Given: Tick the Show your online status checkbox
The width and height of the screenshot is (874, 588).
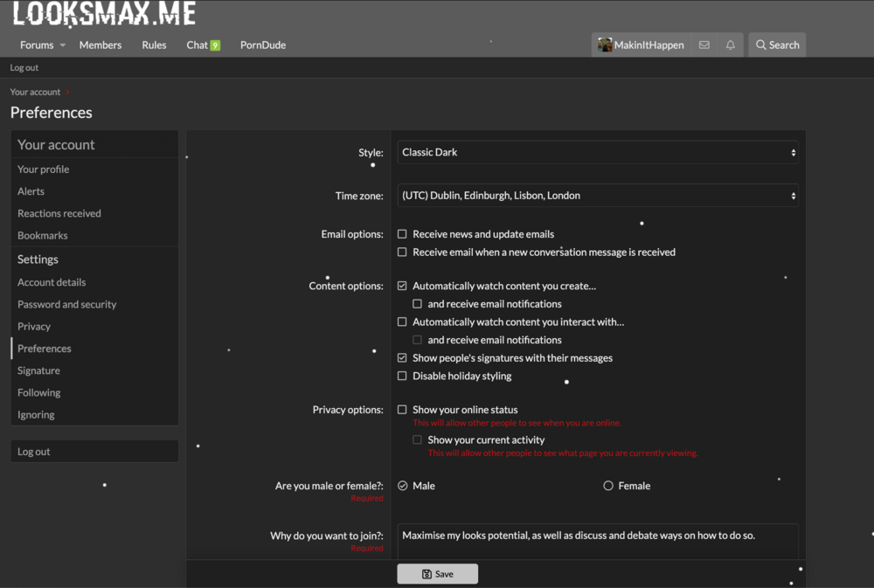Looking at the screenshot, I should tap(402, 410).
